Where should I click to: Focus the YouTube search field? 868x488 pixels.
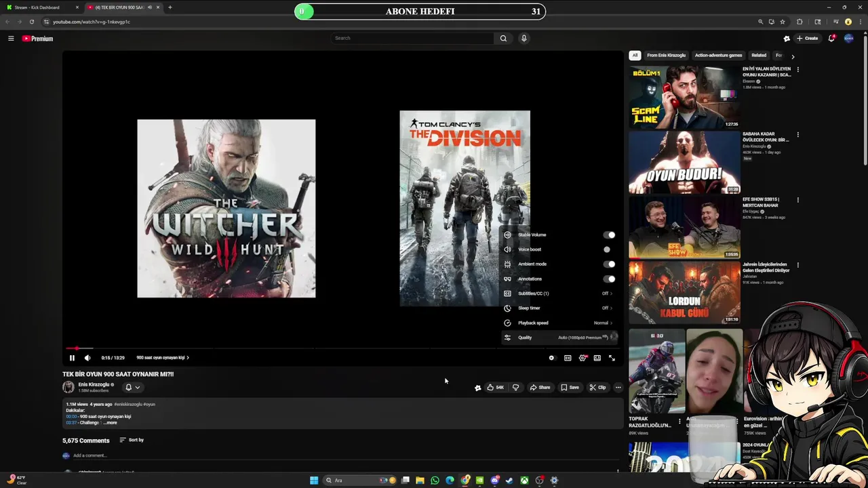(412, 39)
